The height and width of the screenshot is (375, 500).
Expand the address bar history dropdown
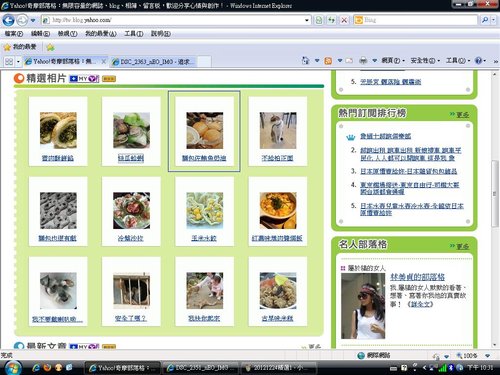point(307,20)
